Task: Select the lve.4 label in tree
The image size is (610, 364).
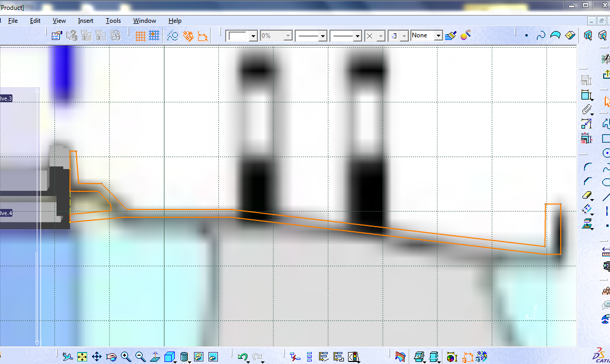Action: (6, 213)
